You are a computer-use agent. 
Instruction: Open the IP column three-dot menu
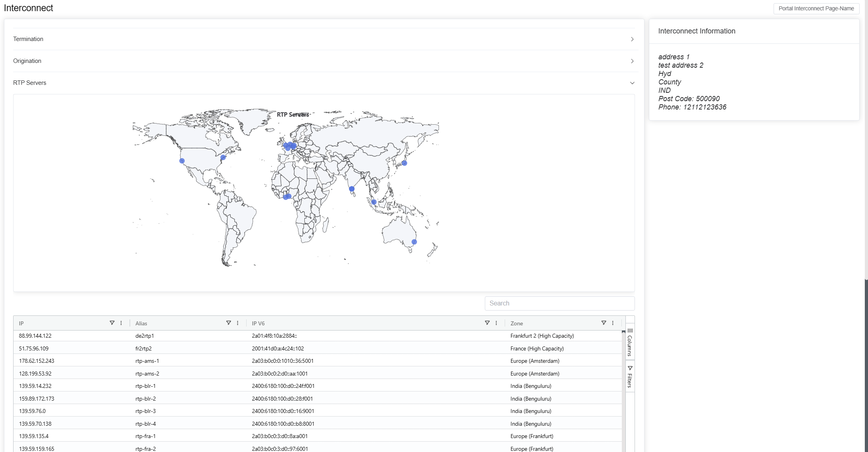121,323
